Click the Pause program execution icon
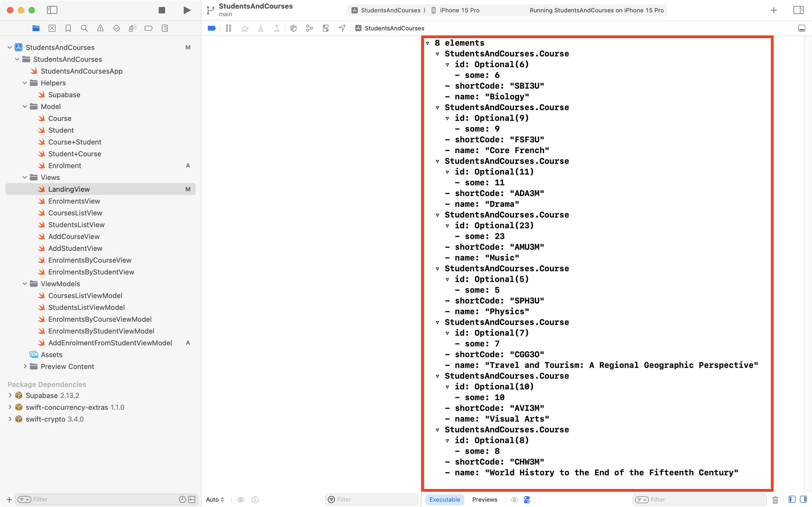 [228, 28]
